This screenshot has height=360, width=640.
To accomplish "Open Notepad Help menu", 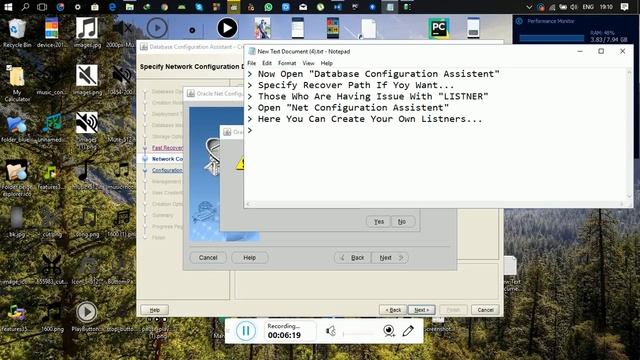I will pos(327,63).
